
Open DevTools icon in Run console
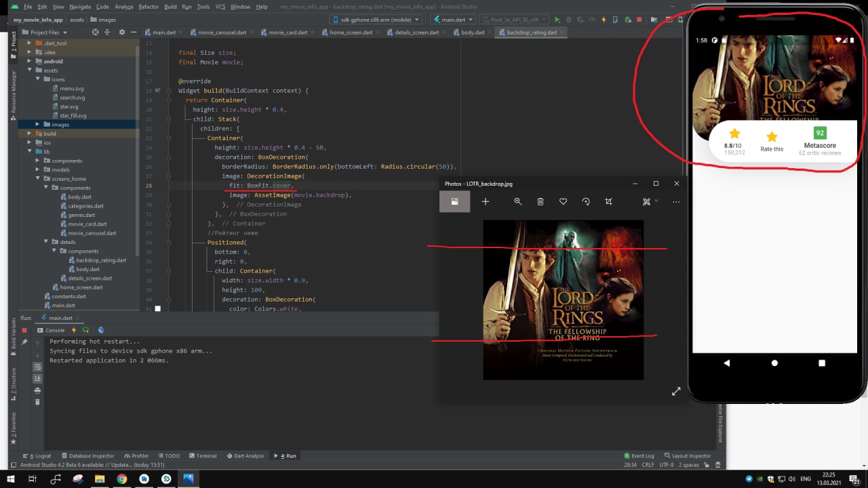(x=101, y=330)
